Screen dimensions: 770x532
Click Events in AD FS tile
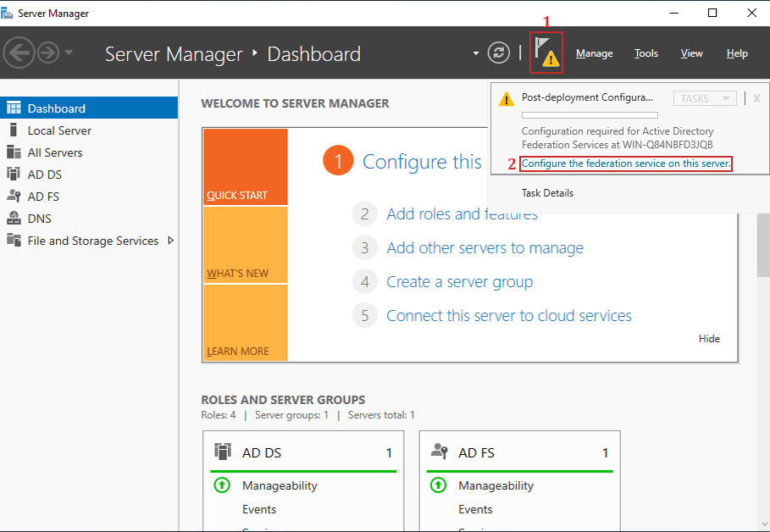point(475,509)
